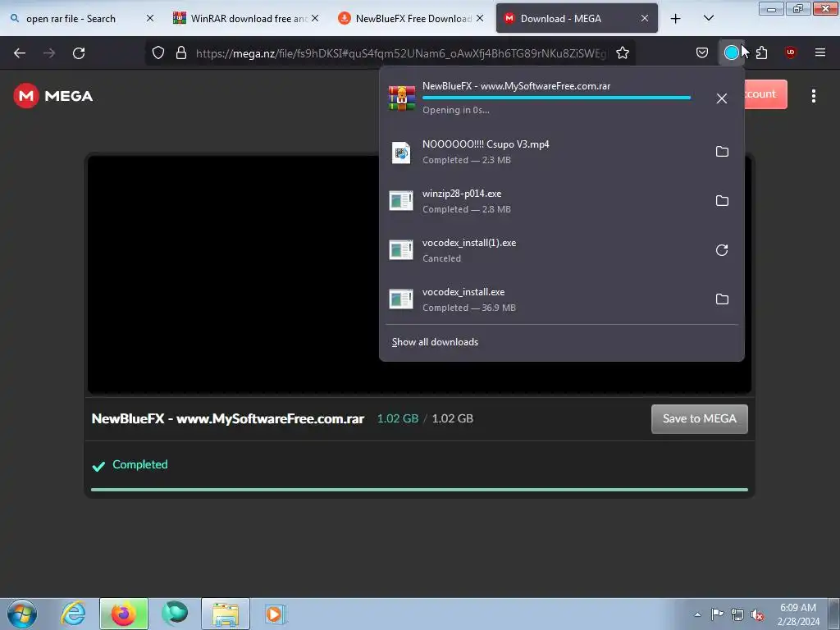Click the MEGA logo
Image resolution: width=840 pixels, height=630 pixels.
point(53,96)
